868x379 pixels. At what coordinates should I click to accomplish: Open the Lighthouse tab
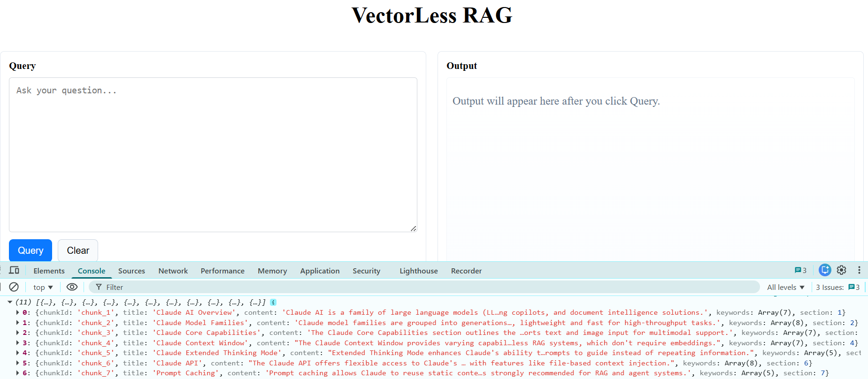[x=419, y=271]
